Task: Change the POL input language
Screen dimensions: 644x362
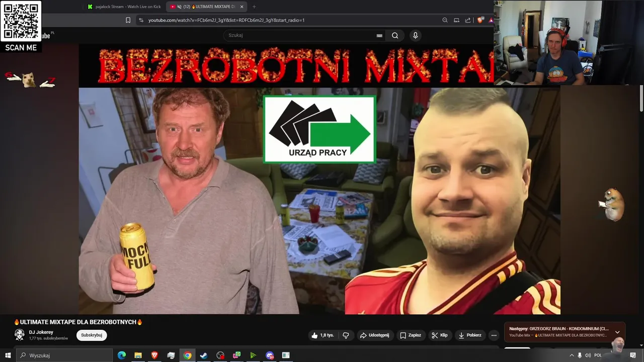Action: (598, 355)
